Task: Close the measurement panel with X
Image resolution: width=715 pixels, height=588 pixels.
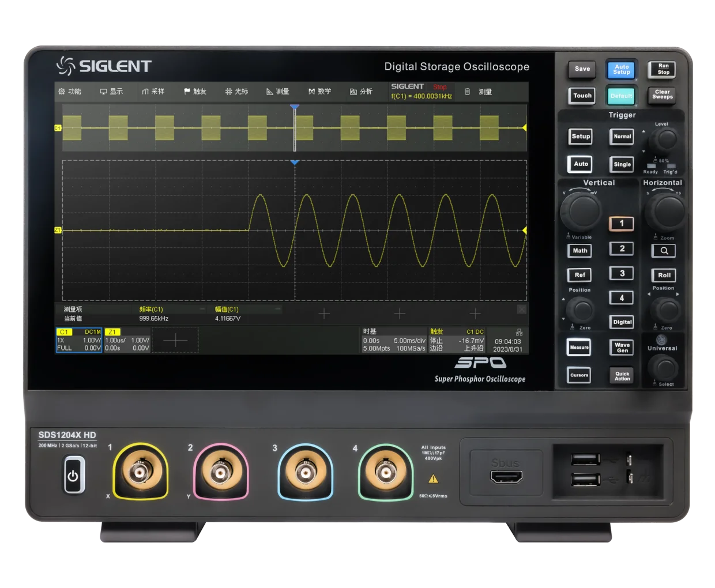Action: 522,310
